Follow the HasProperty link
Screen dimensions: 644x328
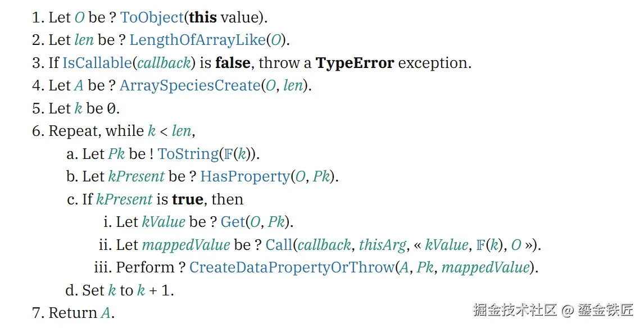[x=245, y=176]
